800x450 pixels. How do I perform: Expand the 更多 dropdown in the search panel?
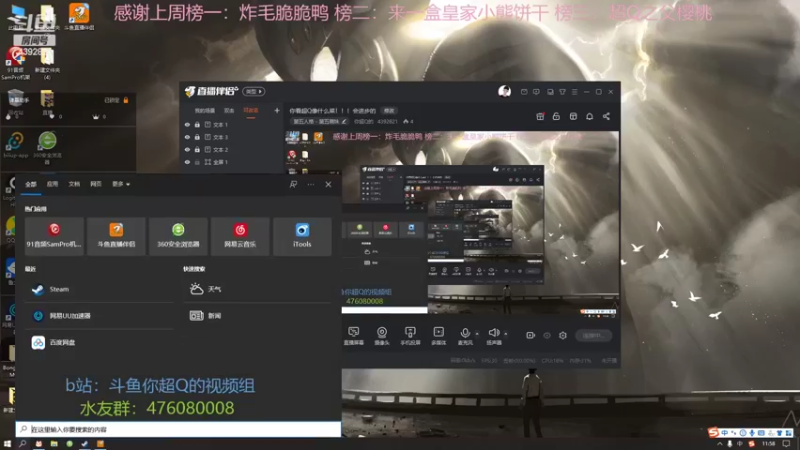tap(121, 184)
